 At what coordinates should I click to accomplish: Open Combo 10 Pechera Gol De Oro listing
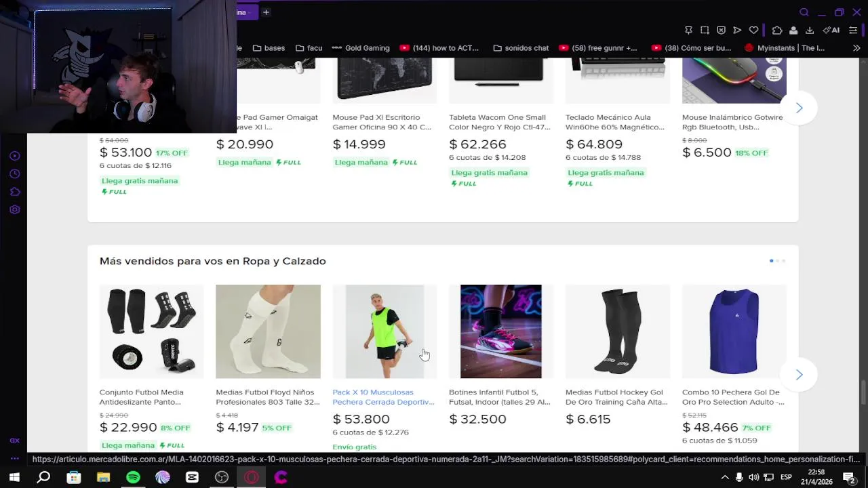[733, 397]
